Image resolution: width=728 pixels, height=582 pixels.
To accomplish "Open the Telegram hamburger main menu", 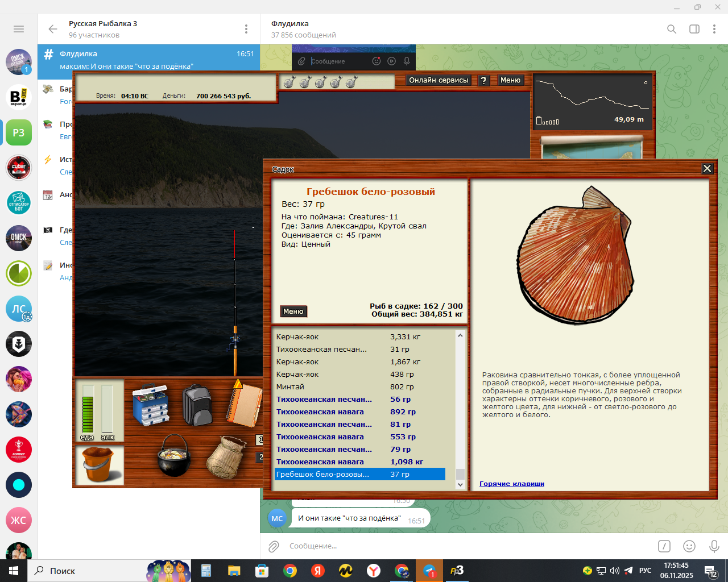I will [19, 29].
